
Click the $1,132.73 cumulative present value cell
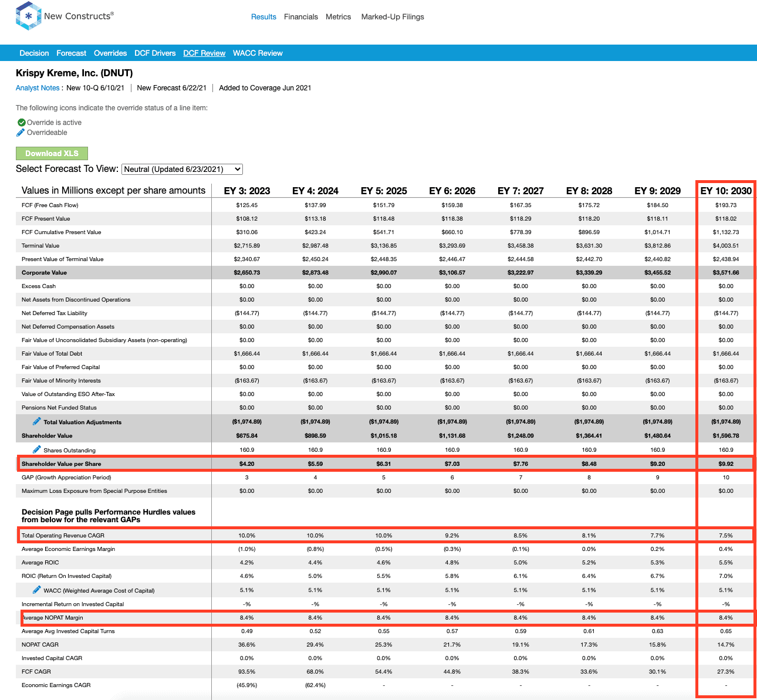[x=726, y=232]
